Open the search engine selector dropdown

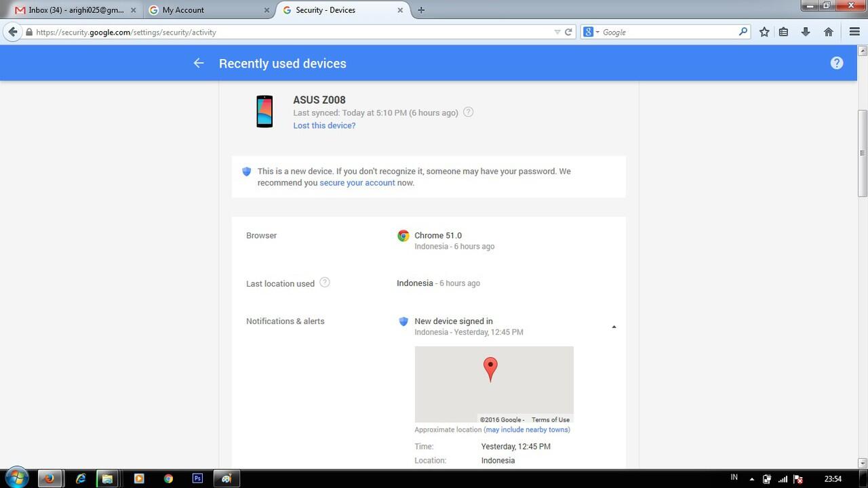pos(591,32)
